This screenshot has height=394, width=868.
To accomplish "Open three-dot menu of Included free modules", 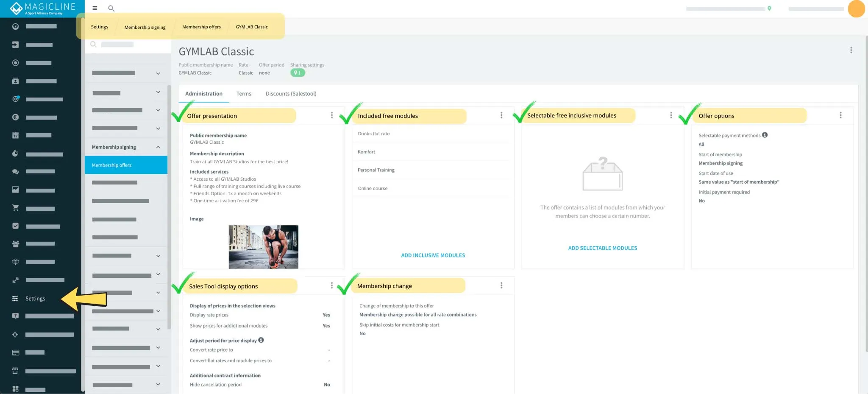I will click(501, 115).
